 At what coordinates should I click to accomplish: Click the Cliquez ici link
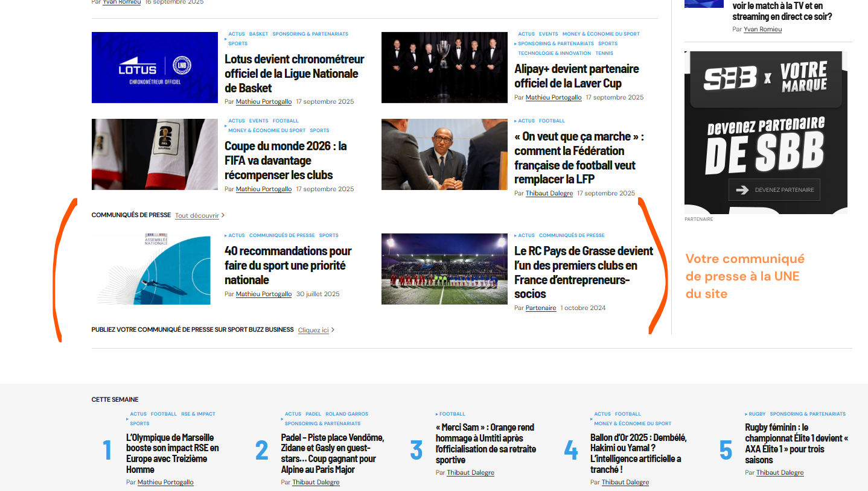coord(313,330)
